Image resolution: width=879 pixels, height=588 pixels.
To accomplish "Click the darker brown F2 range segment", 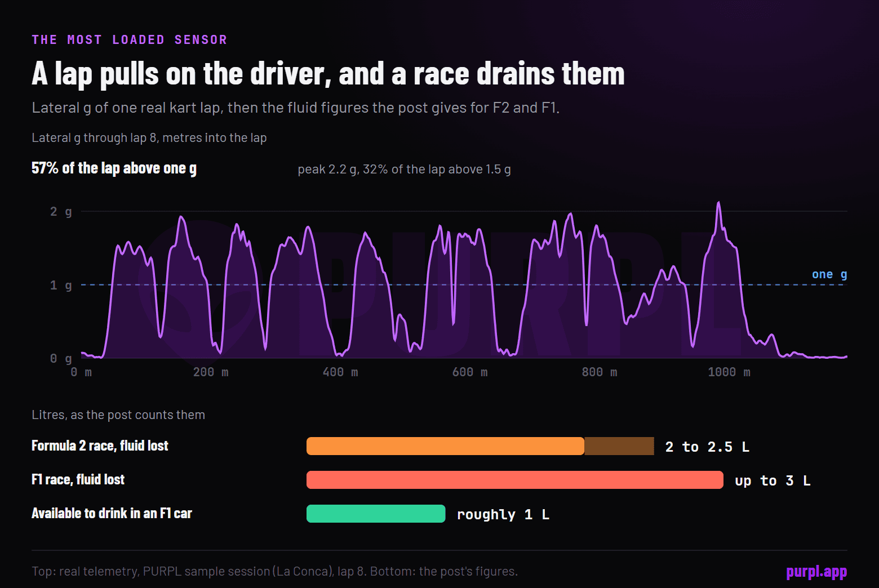I will (619, 446).
